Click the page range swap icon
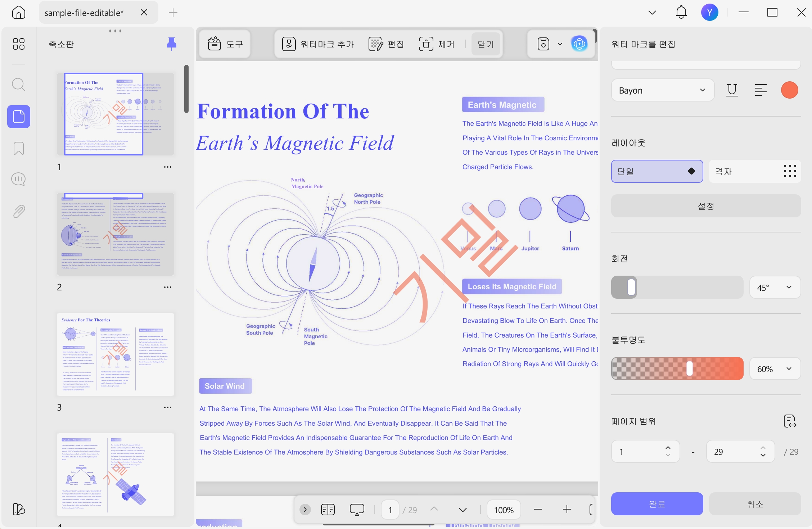Image resolution: width=812 pixels, height=529 pixels. pyautogui.click(x=790, y=421)
